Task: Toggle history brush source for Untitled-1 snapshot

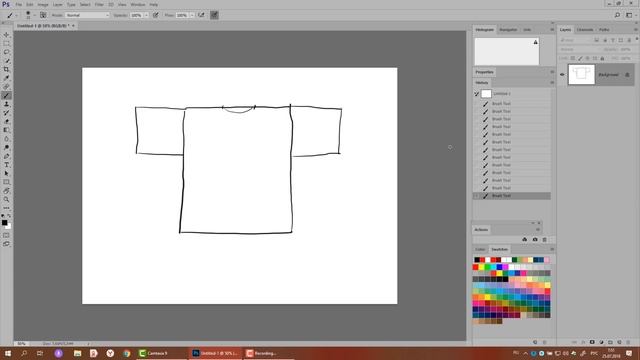Action: coord(476,94)
